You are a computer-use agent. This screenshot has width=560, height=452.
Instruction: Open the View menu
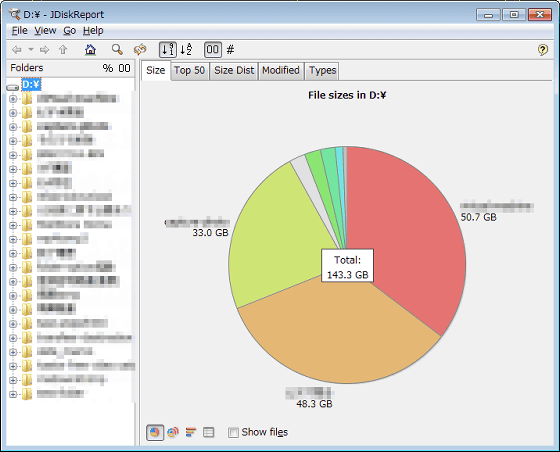pos(45,31)
